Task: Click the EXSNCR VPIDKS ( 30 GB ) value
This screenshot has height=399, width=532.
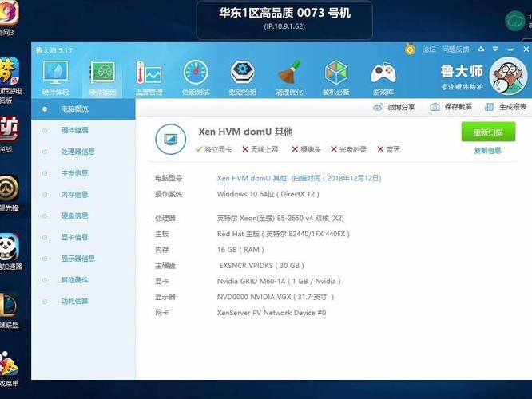Action: pyautogui.click(x=261, y=266)
